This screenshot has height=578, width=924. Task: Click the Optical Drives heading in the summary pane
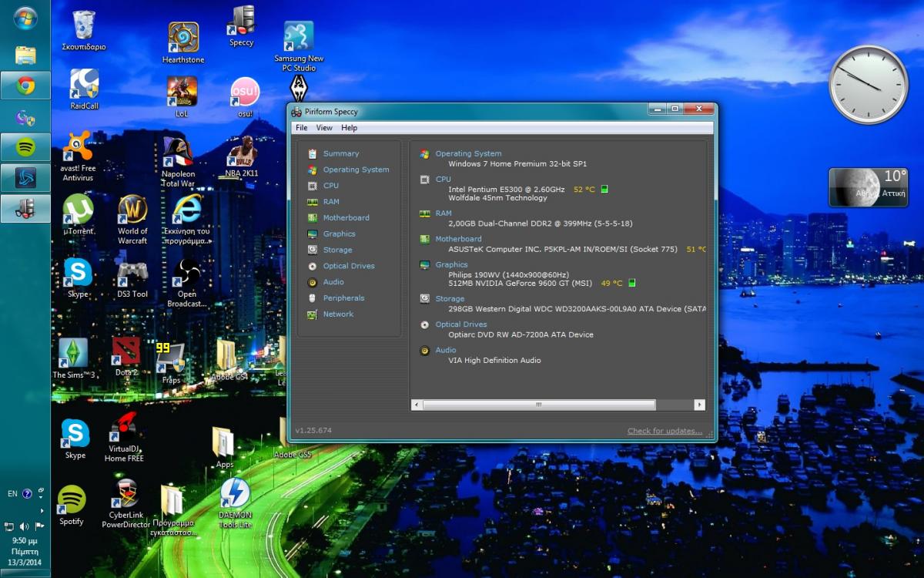click(x=461, y=324)
